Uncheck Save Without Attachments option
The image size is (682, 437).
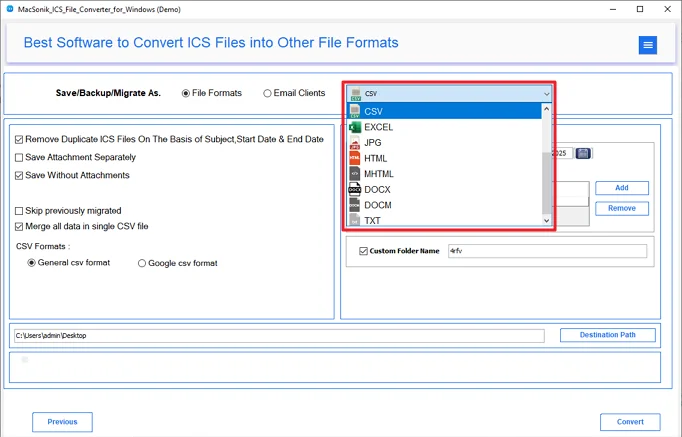(19, 176)
